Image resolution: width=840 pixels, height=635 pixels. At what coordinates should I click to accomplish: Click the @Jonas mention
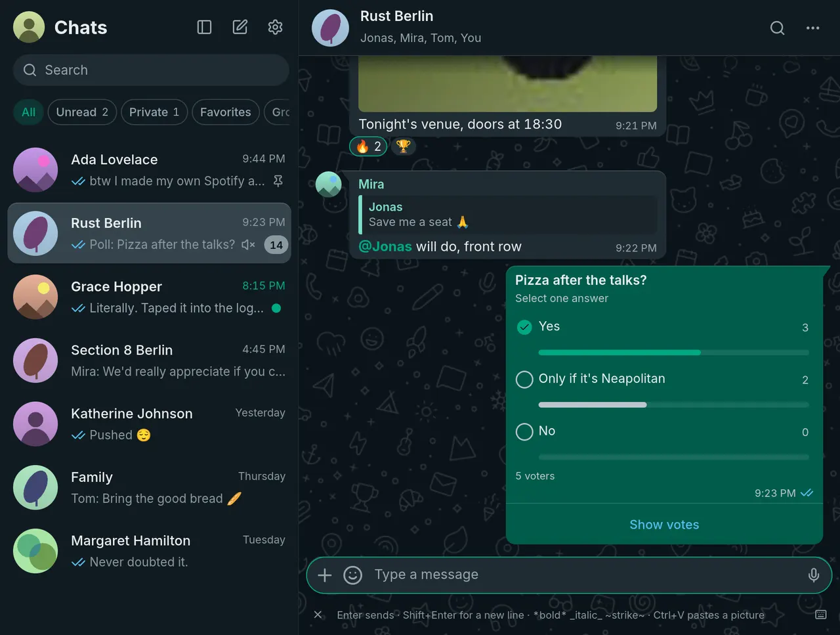pos(385,247)
